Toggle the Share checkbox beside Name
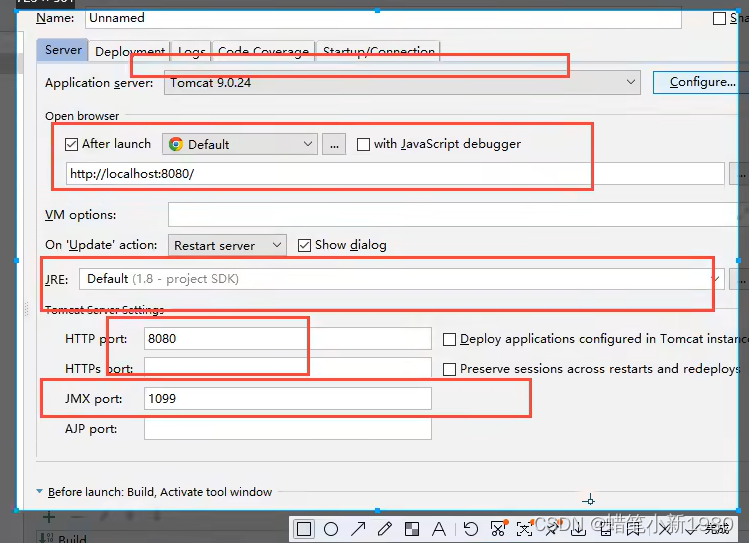749x543 pixels. tap(719, 19)
